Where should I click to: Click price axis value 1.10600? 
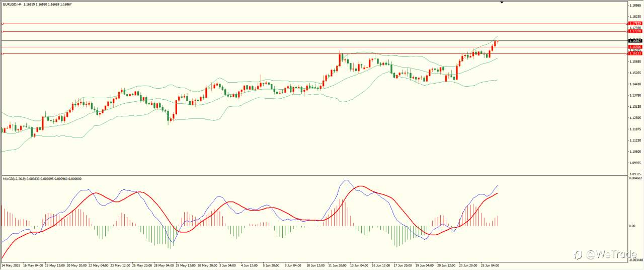coord(635,152)
